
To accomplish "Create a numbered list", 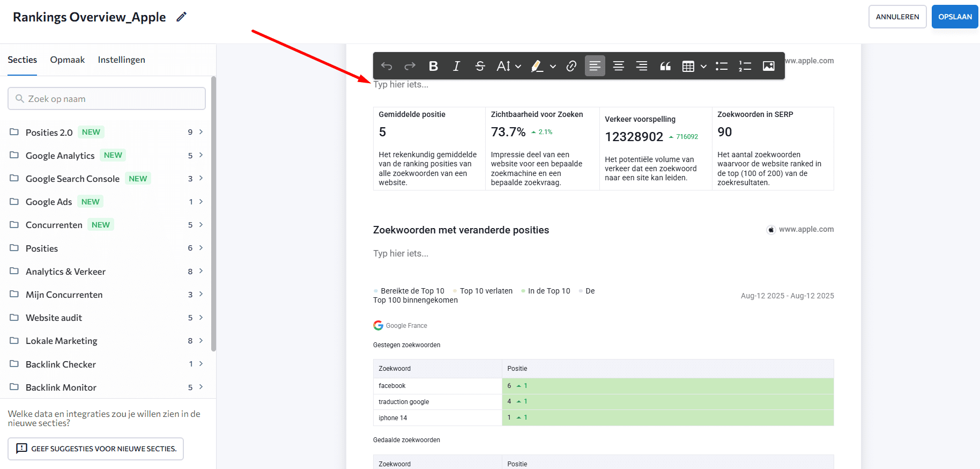I will [x=745, y=66].
